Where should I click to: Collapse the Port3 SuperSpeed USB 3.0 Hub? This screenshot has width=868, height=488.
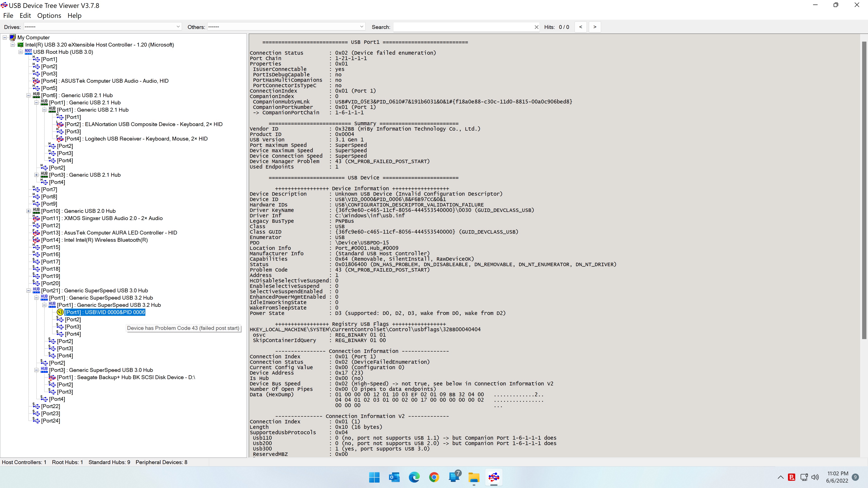(36, 370)
